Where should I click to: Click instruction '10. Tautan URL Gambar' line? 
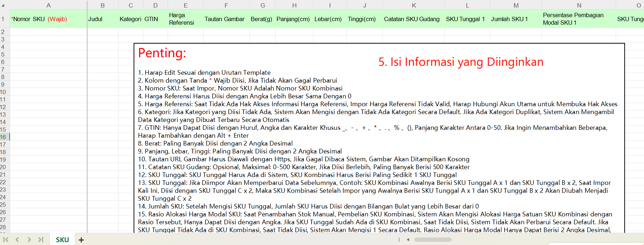tap(304, 159)
